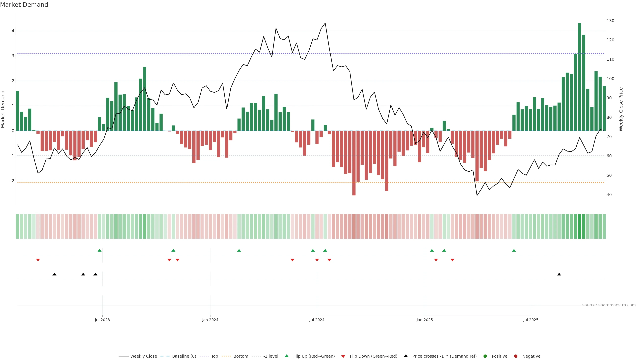Viewport: 644px width, 362px height.
Task: Click the leftmost black triangle marker
Action: pos(54,274)
